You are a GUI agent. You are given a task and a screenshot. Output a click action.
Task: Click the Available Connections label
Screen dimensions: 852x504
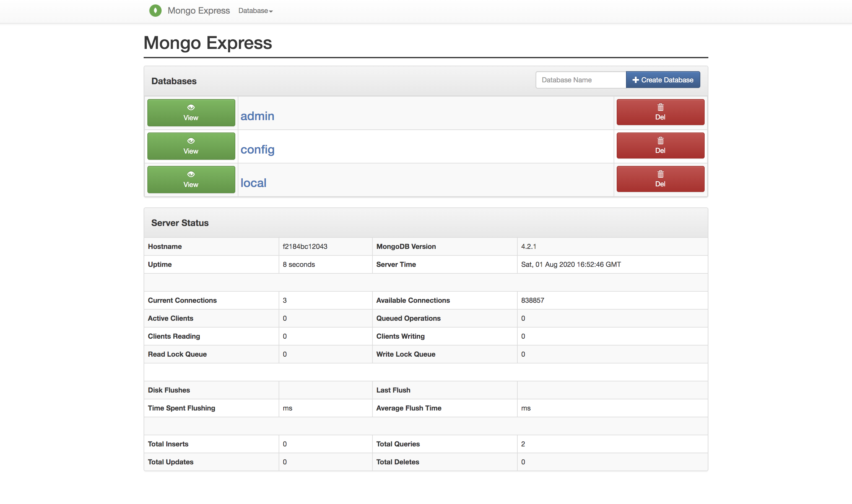[413, 301]
